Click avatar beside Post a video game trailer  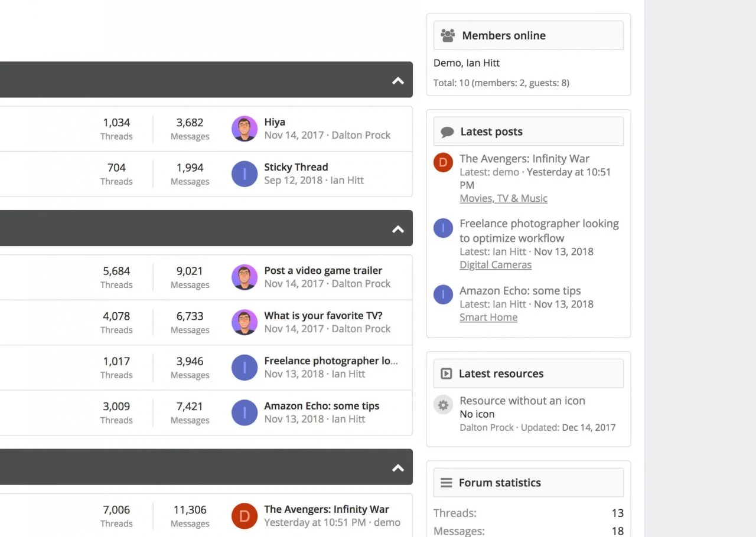tap(244, 277)
